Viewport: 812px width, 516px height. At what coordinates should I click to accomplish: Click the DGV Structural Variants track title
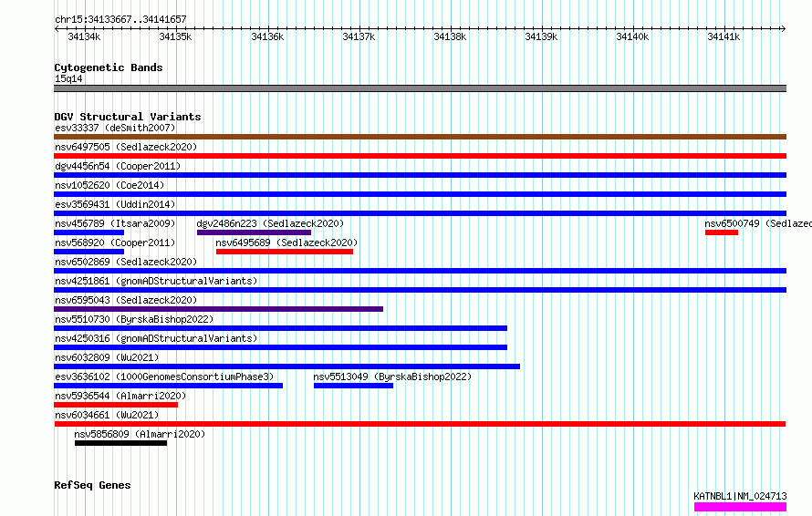128,117
